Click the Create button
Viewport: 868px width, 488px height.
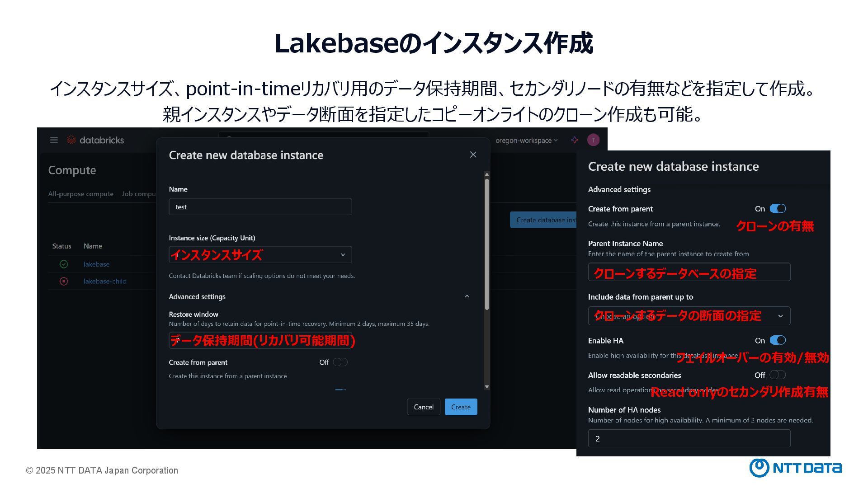461,407
